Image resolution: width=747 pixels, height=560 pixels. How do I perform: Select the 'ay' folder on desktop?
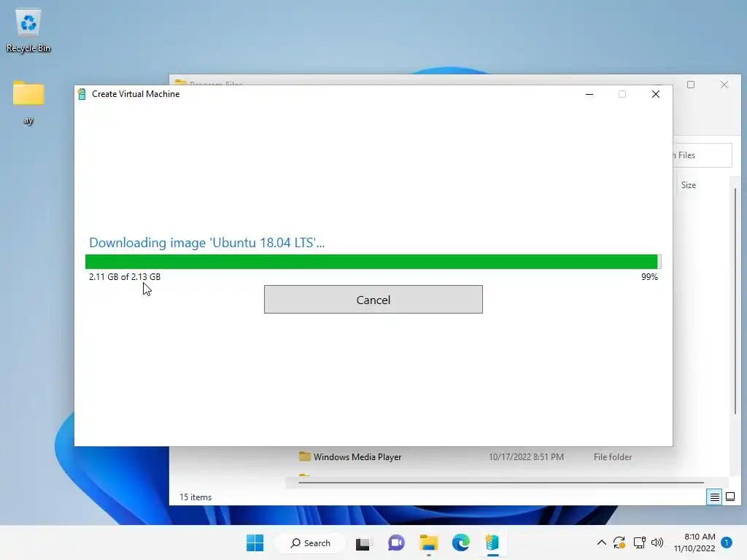click(28, 102)
